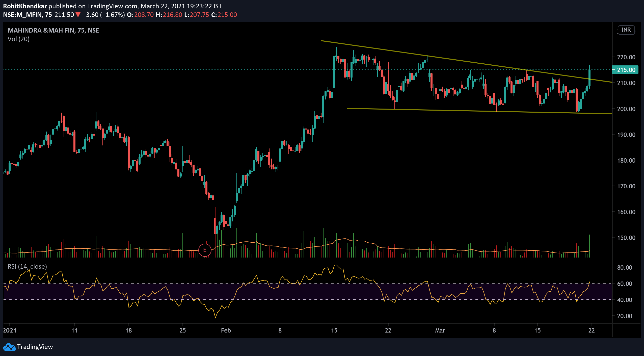
Task: Click the RSI 80.00 axis label
Action: pyautogui.click(x=625, y=268)
